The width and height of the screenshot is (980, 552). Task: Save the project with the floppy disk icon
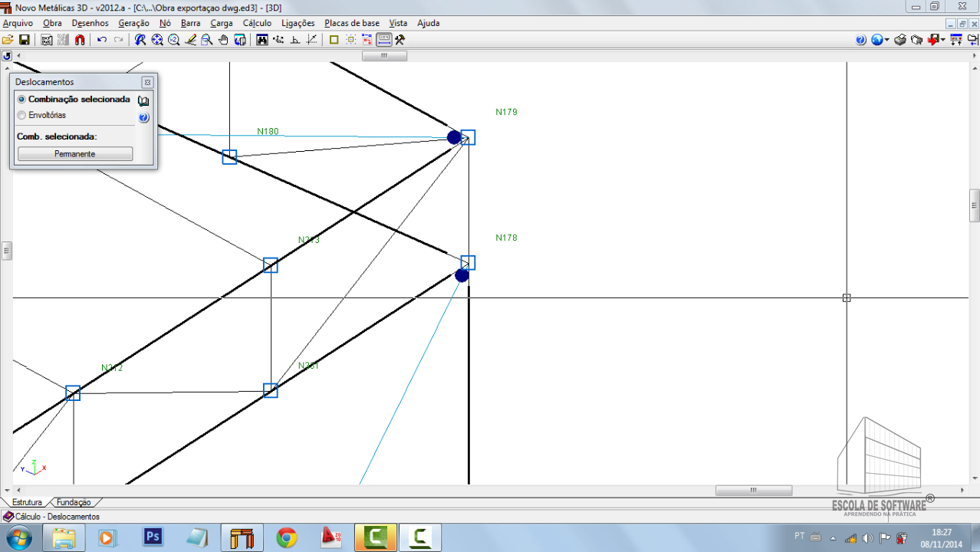(24, 40)
